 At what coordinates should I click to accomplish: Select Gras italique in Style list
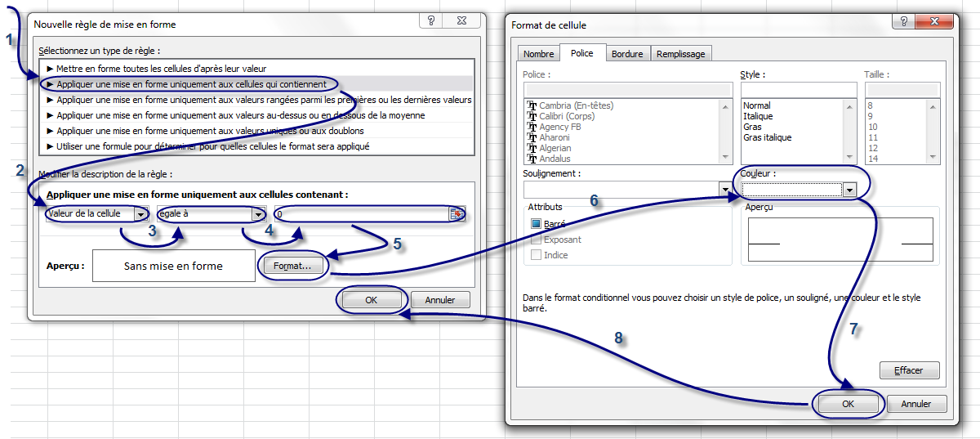point(767,137)
